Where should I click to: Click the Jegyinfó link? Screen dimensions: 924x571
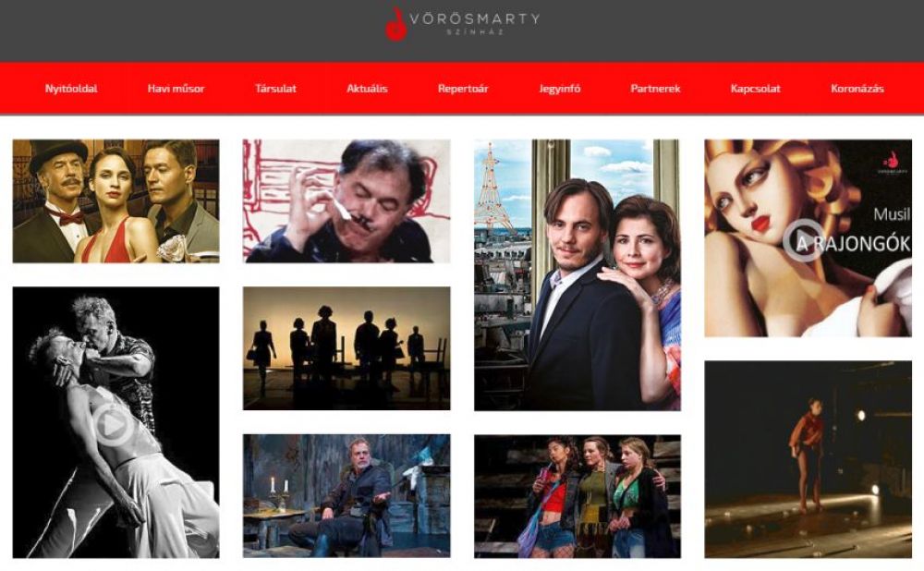coord(559,89)
